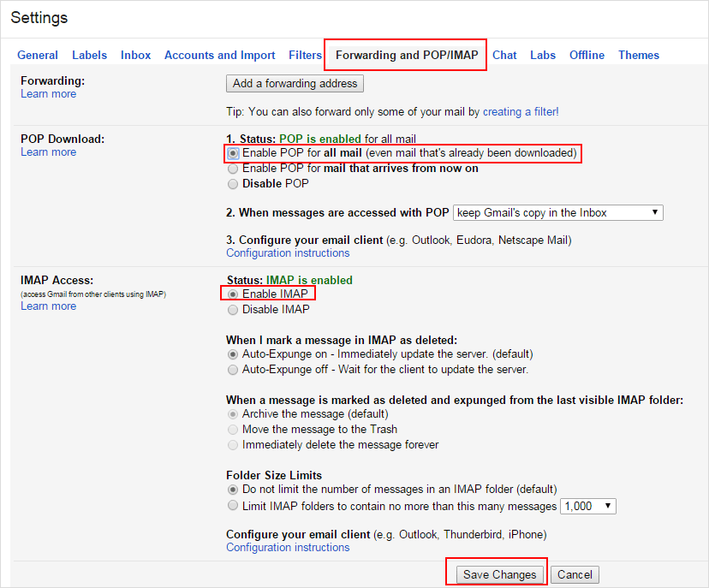Choose Enable POP for mail arriving from now on
709x588 pixels.
tap(232, 169)
